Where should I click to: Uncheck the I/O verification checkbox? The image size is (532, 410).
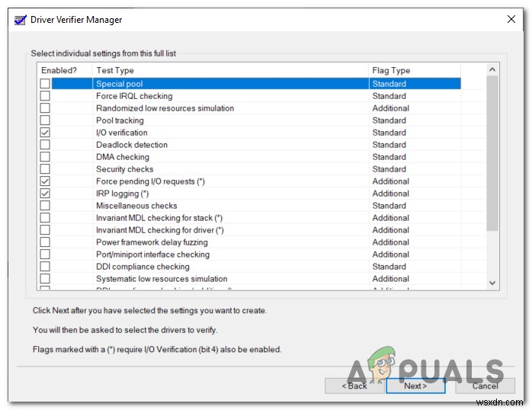pyautogui.click(x=45, y=133)
